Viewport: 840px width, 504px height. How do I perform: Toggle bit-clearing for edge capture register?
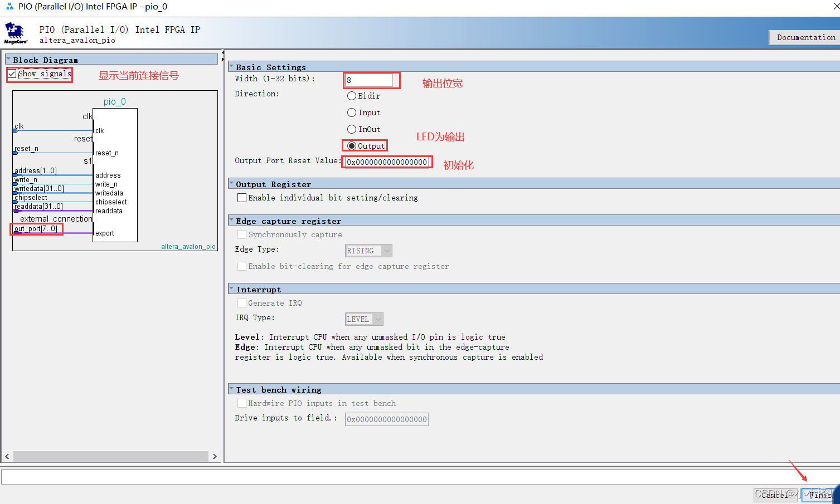pyautogui.click(x=242, y=266)
